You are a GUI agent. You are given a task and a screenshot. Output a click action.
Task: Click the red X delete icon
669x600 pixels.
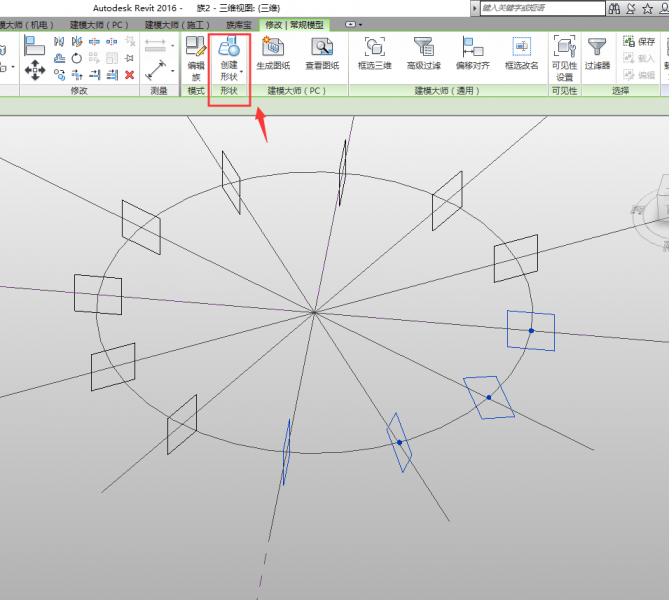pyautogui.click(x=129, y=74)
